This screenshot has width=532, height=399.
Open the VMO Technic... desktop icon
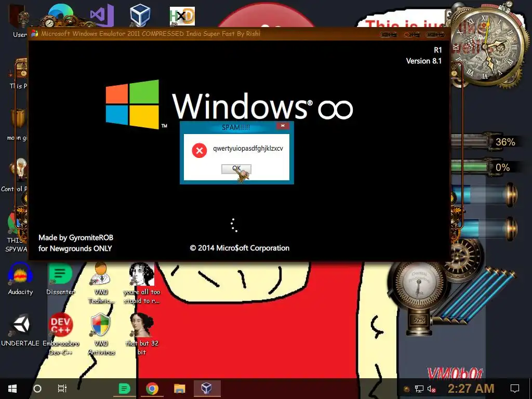tap(101, 283)
